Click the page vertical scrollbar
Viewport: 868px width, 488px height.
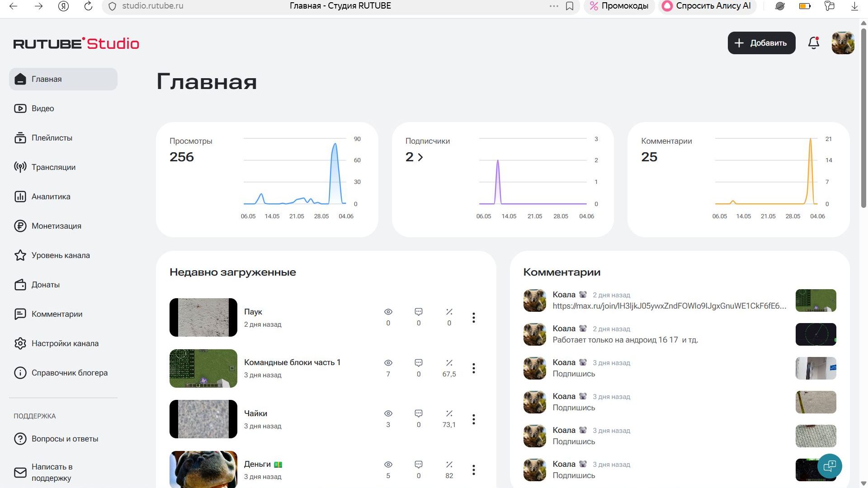[863, 117]
